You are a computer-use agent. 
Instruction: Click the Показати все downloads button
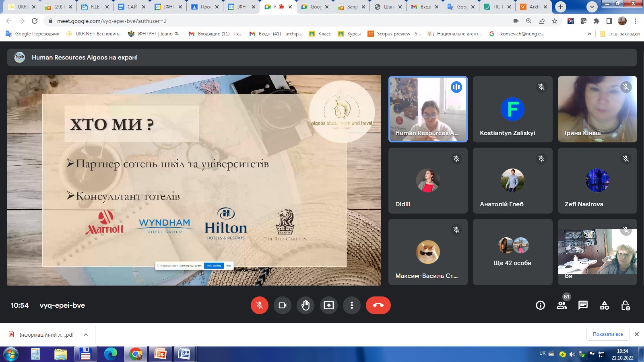607,334
